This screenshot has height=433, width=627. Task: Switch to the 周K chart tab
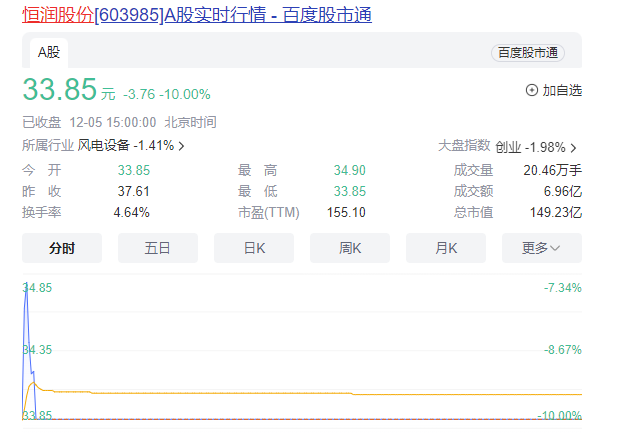350,248
